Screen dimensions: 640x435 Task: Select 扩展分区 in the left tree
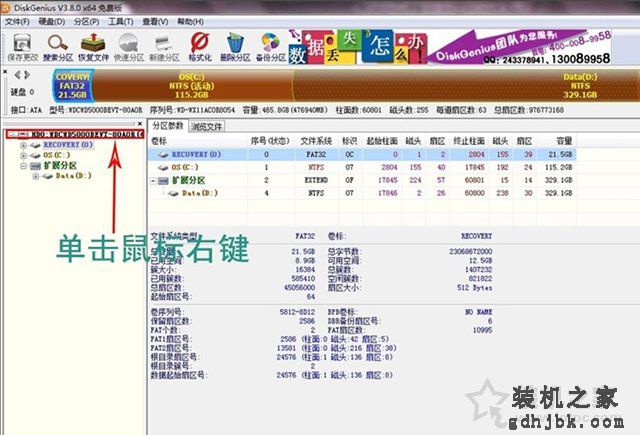[x=60, y=166]
